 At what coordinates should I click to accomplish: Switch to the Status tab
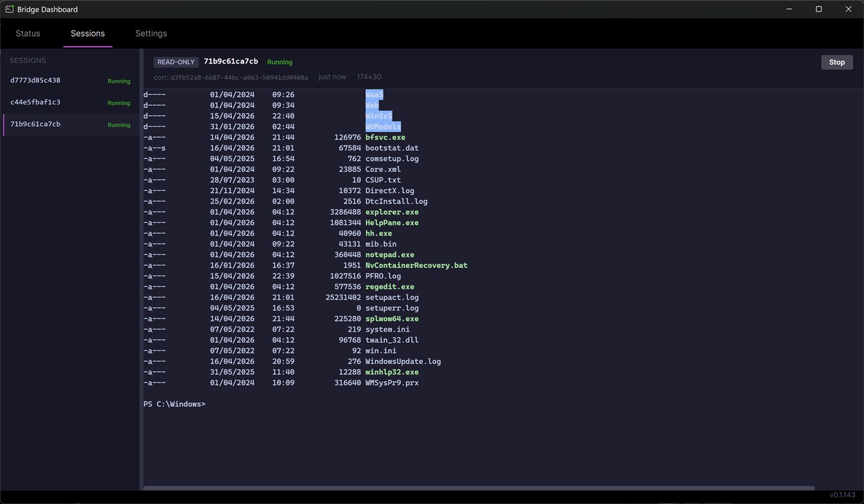[28, 33]
